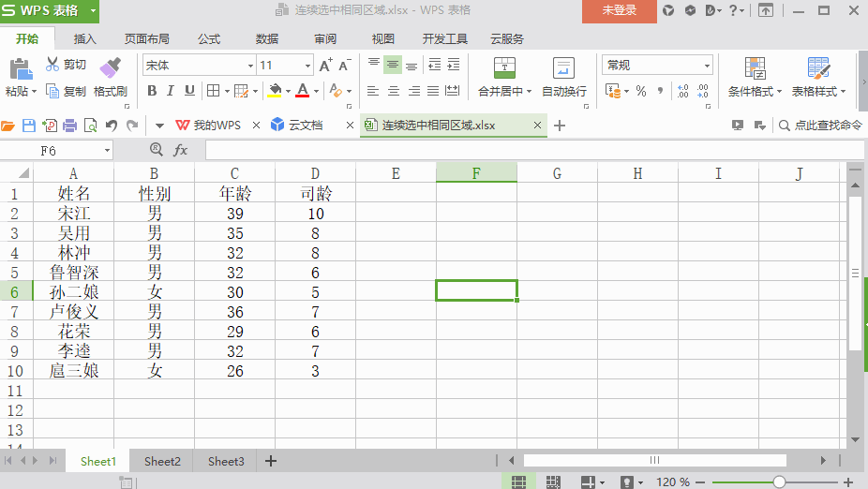Open the 视图 ribbon tab
Viewport: 868px width, 489px height.
click(x=383, y=38)
